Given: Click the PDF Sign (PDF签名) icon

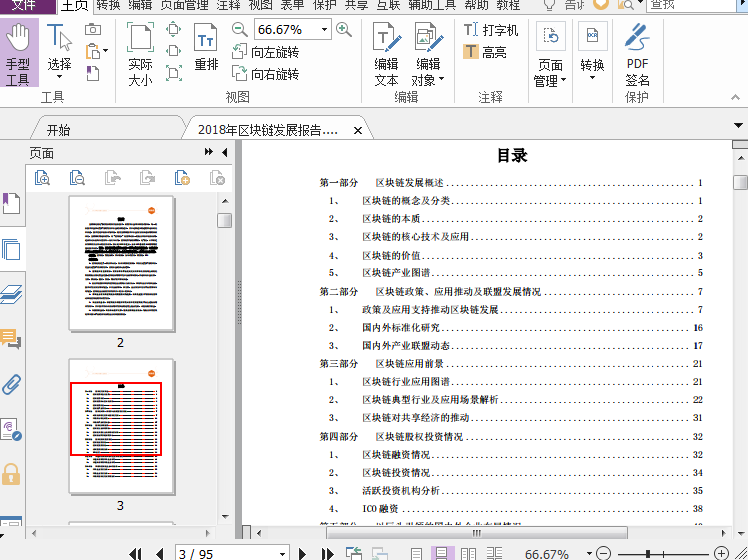Looking at the screenshot, I should point(637,54).
